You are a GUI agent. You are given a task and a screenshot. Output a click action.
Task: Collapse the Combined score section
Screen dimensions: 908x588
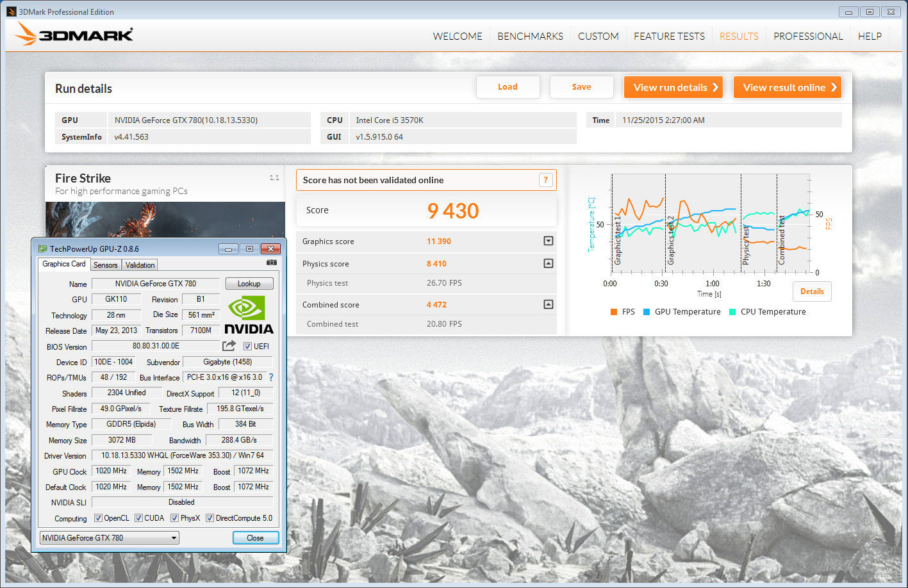point(549,304)
